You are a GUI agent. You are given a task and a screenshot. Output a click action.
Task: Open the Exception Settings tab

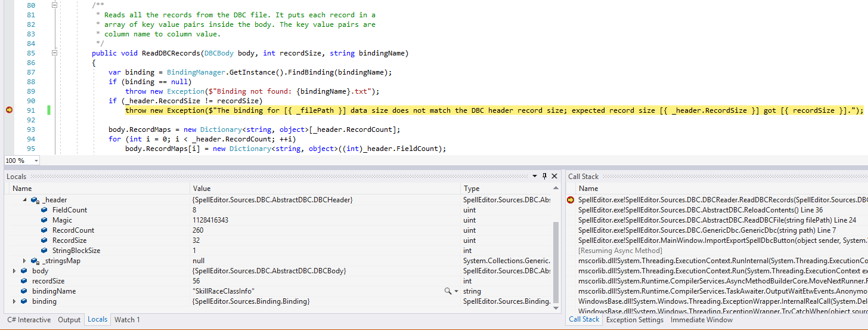[x=635, y=320]
